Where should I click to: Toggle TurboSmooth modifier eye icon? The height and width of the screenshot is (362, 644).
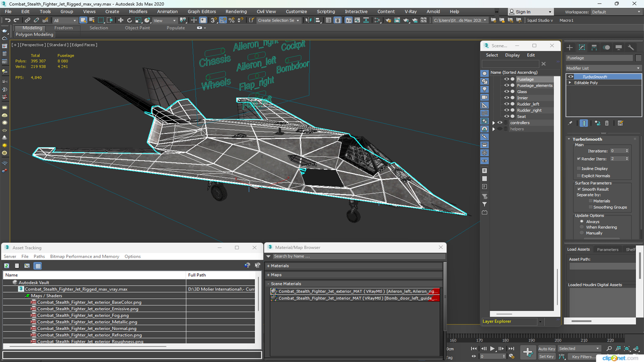coord(571,77)
